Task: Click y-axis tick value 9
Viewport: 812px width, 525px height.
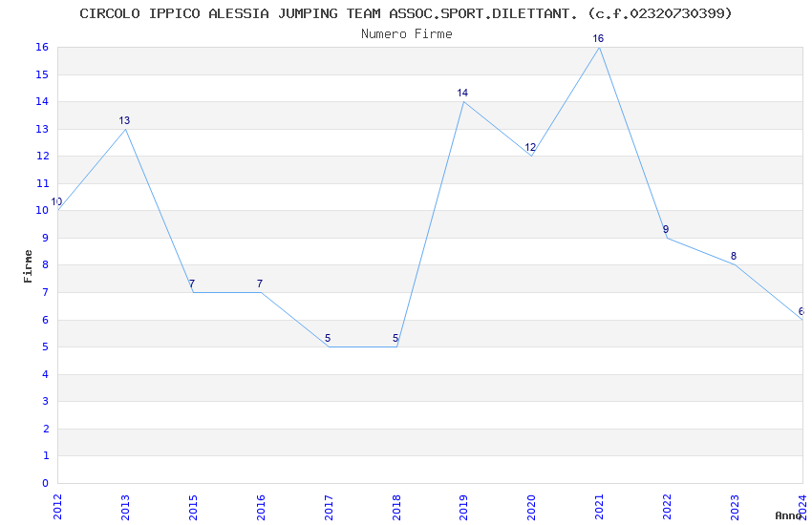Action: [46, 238]
